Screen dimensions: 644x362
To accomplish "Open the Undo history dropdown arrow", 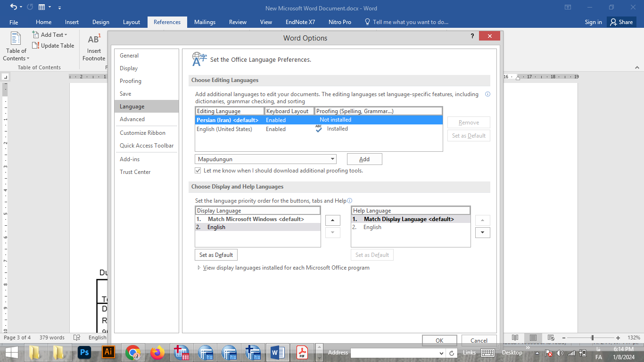I will [x=22, y=8].
